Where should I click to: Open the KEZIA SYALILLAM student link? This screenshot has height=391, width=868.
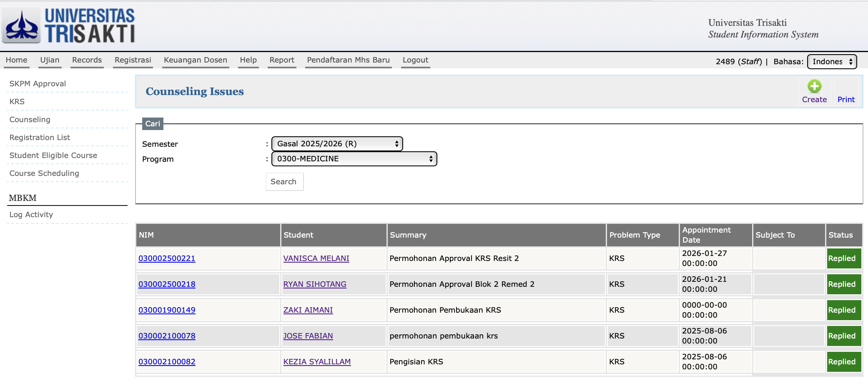click(317, 362)
